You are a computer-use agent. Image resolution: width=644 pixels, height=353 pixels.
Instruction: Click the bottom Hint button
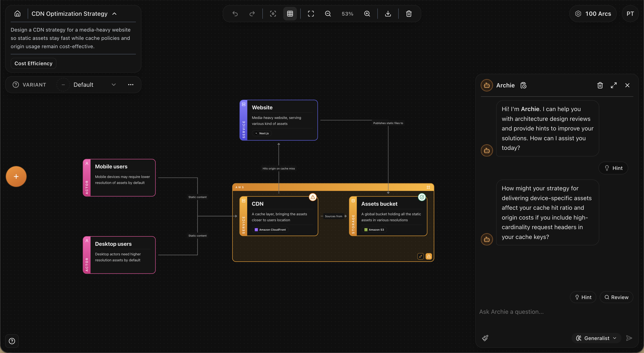pyautogui.click(x=583, y=297)
